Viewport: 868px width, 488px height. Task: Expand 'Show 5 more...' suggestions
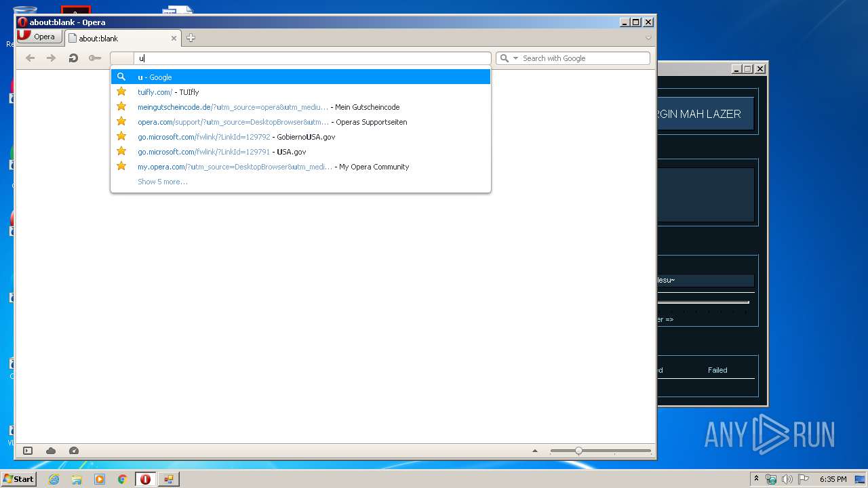click(163, 182)
